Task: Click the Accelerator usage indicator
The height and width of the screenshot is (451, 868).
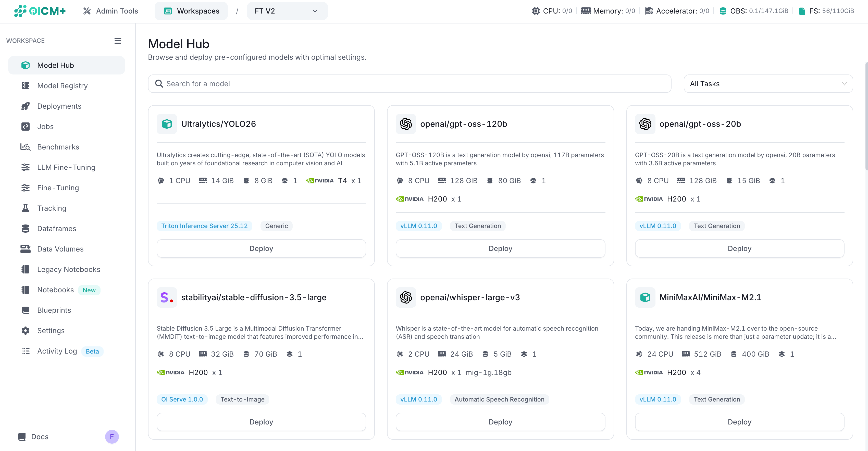Action: [677, 11]
